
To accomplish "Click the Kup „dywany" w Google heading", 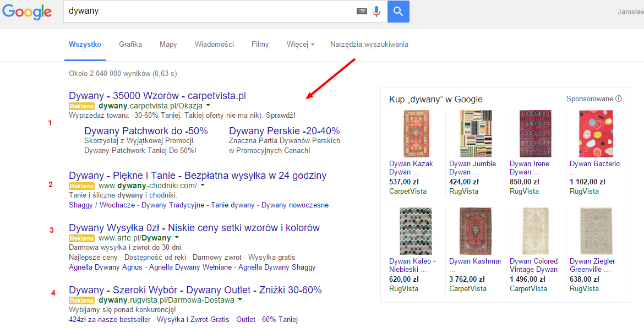I will pos(436,100).
